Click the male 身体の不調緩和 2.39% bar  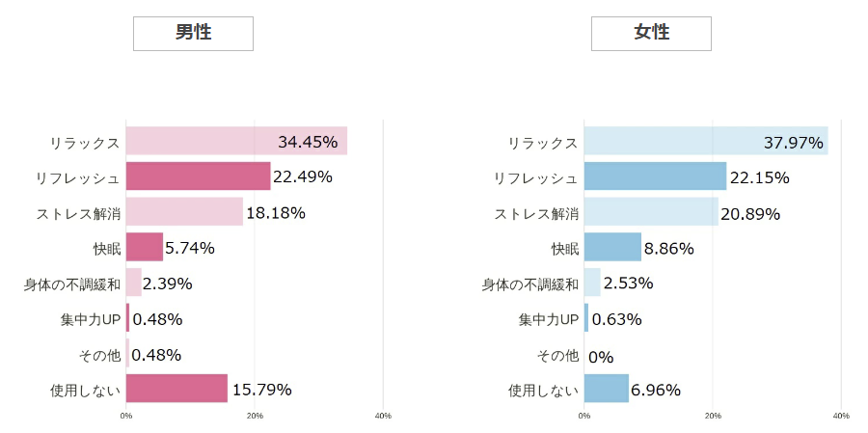134,284
